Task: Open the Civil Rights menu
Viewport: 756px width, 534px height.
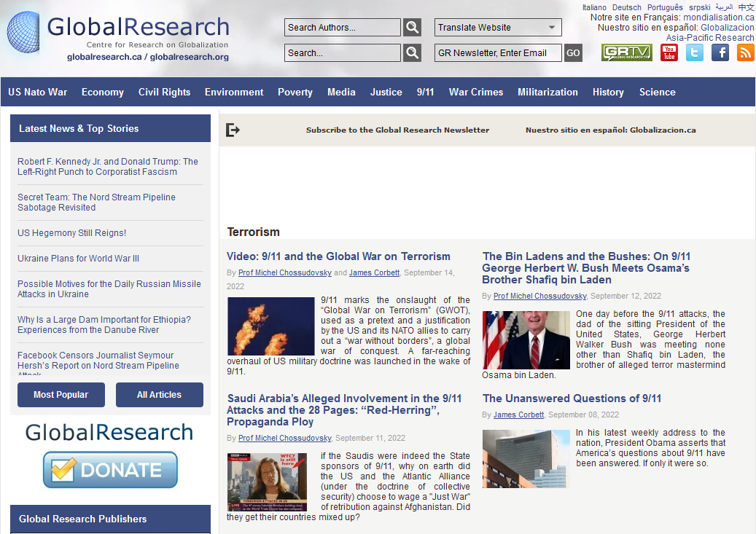Action: click(165, 92)
